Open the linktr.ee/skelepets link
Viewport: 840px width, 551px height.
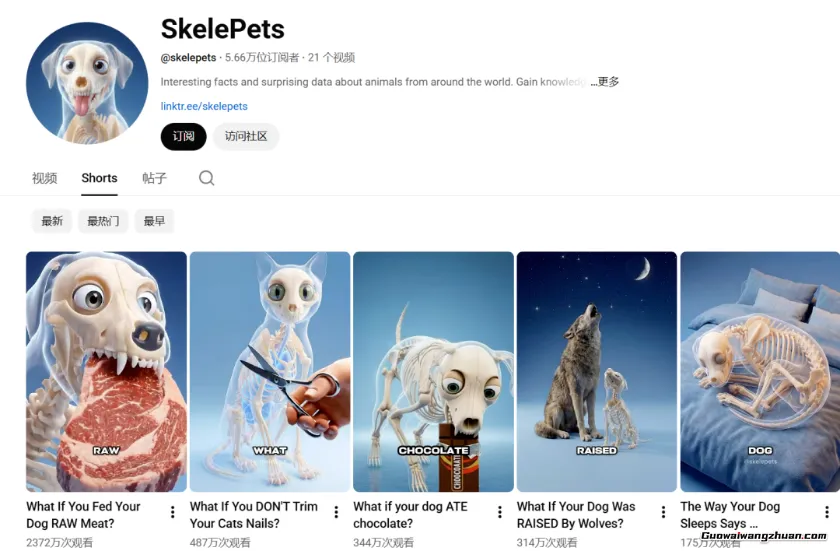click(x=204, y=106)
